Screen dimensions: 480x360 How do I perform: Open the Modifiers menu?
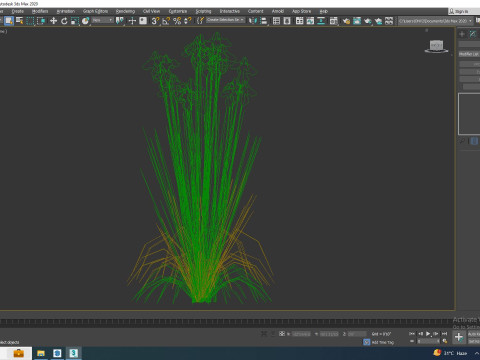click(40, 11)
